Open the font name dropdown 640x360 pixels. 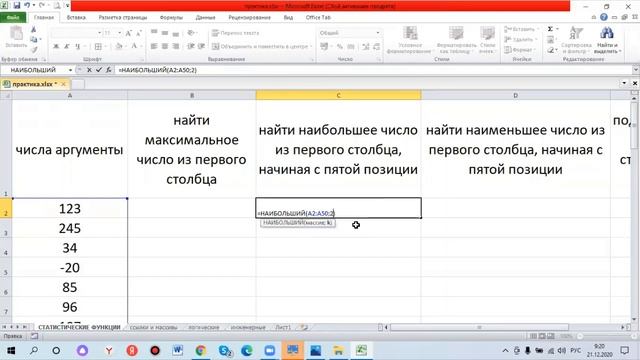point(99,33)
